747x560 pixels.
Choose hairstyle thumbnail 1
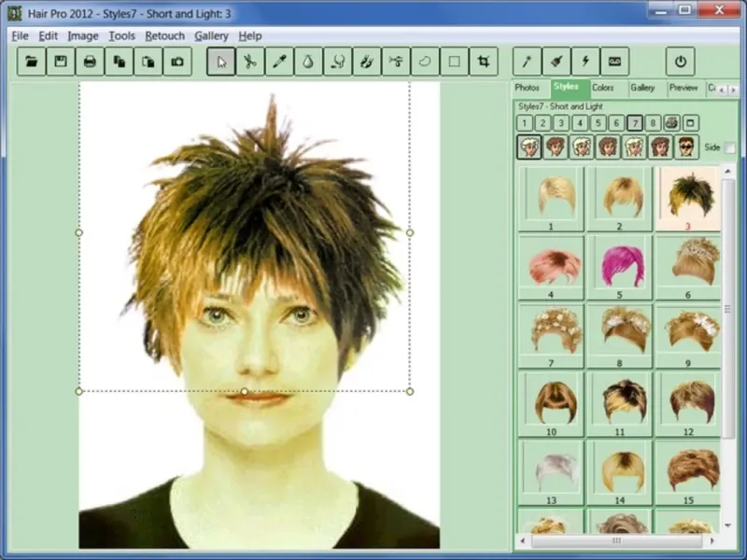pos(551,199)
